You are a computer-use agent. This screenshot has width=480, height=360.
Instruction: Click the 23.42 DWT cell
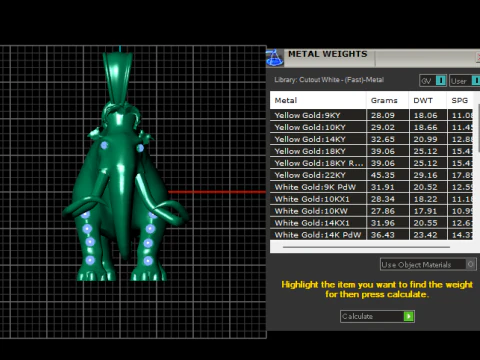pyautogui.click(x=428, y=235)
